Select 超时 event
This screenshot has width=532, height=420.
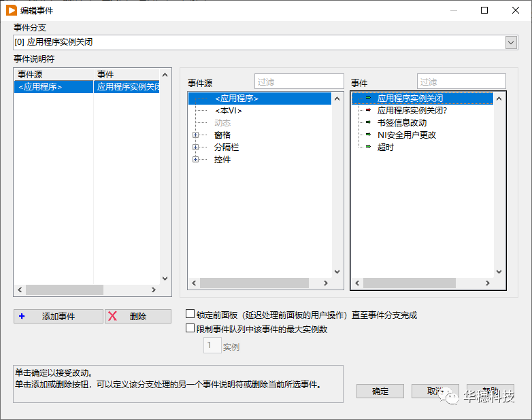point(386,147)
